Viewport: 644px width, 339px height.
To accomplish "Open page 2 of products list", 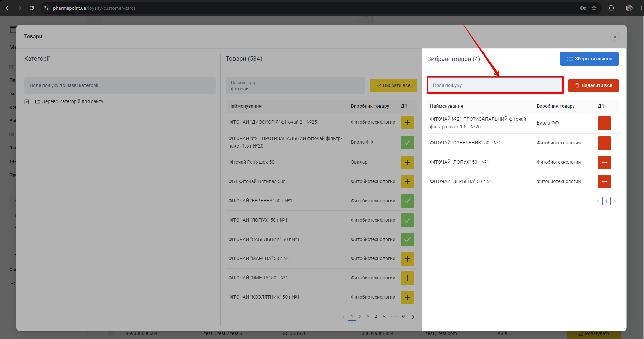I will pos(360,317).
